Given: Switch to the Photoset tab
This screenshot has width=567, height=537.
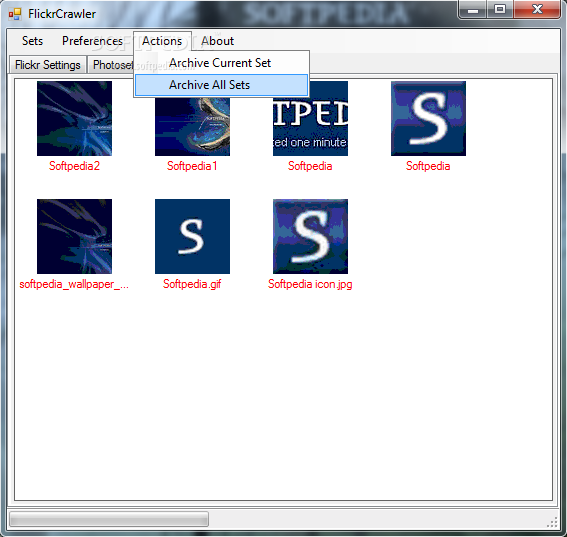Looking at the screenshot, I should coord(111,65).
